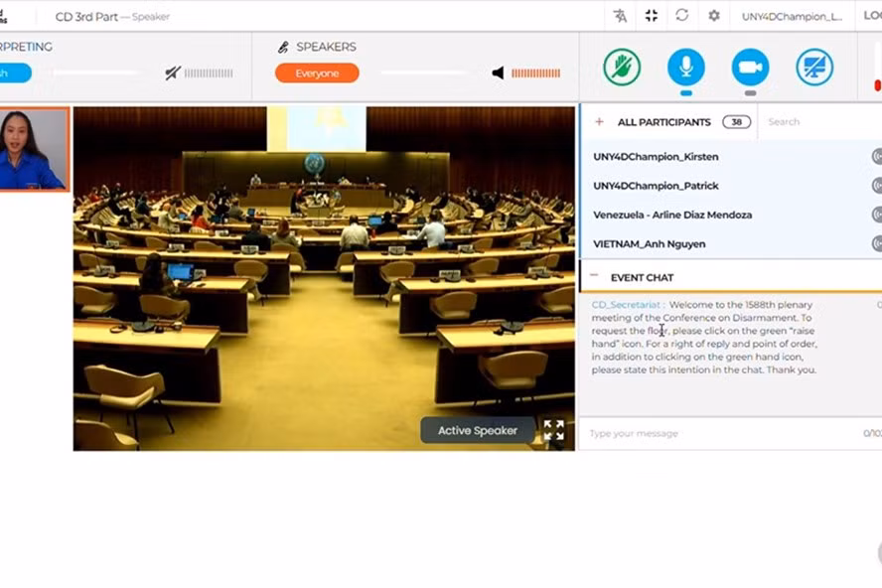Select the Everyone speakers button
This screenshot has height=588, width=882.
pyautogui.click(x=317, y=73)
